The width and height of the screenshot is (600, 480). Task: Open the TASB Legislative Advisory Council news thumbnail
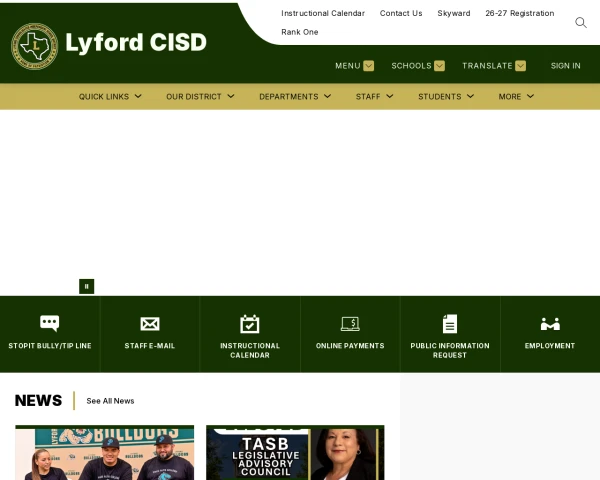point(295,452)
